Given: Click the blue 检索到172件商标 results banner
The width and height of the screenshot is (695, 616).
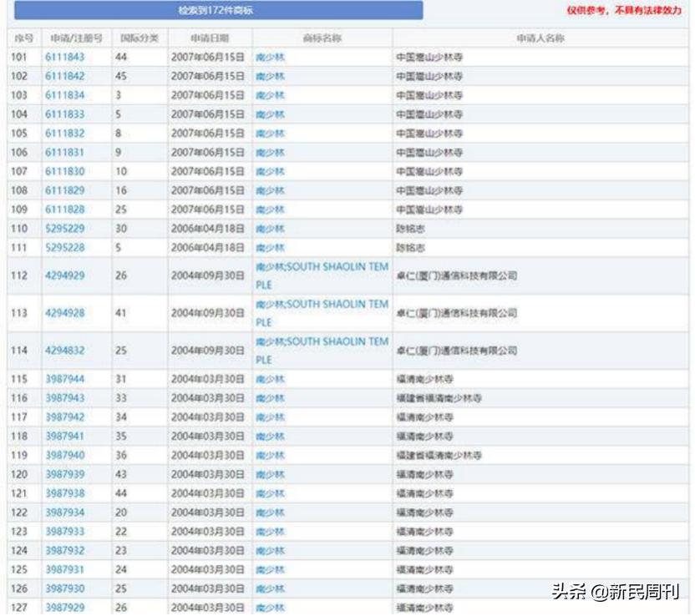Looking at the screenshot, I should [219, 10].
